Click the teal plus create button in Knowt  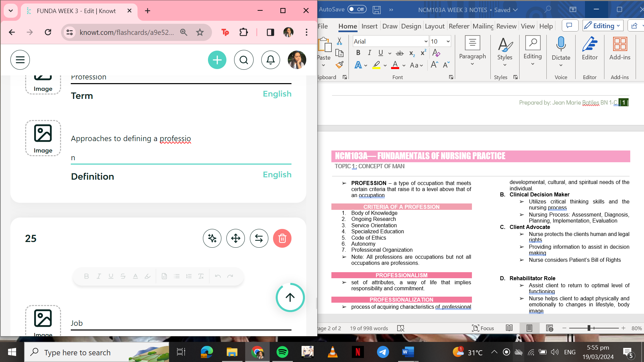[217, 60]
